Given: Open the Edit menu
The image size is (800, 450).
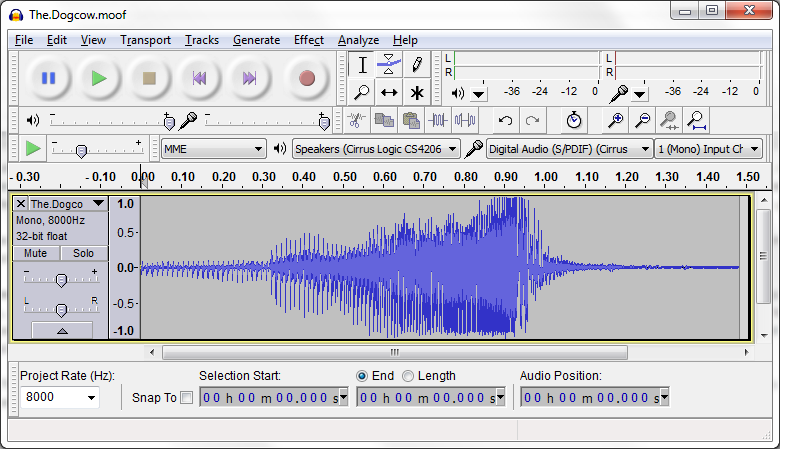Looking at the screenshot, I should point(57,40).
